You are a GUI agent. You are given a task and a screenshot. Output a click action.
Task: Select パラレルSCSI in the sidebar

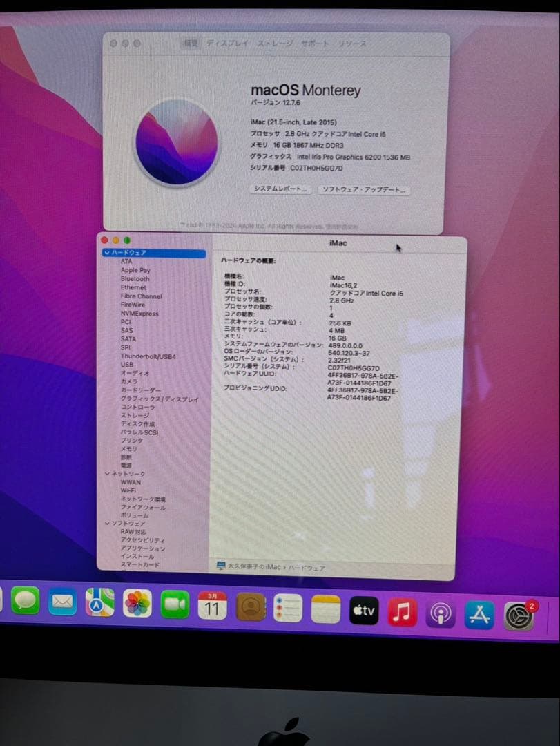pyautogui.click(x=139, y=432)
